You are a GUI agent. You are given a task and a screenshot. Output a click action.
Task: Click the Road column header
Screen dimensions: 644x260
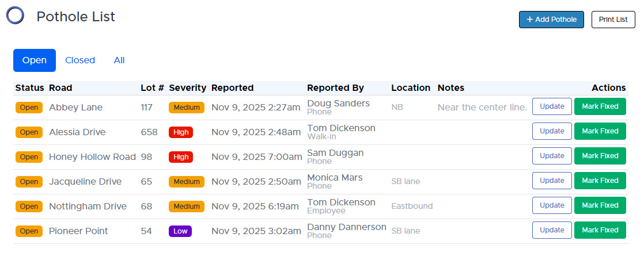(x=60, y=88)
